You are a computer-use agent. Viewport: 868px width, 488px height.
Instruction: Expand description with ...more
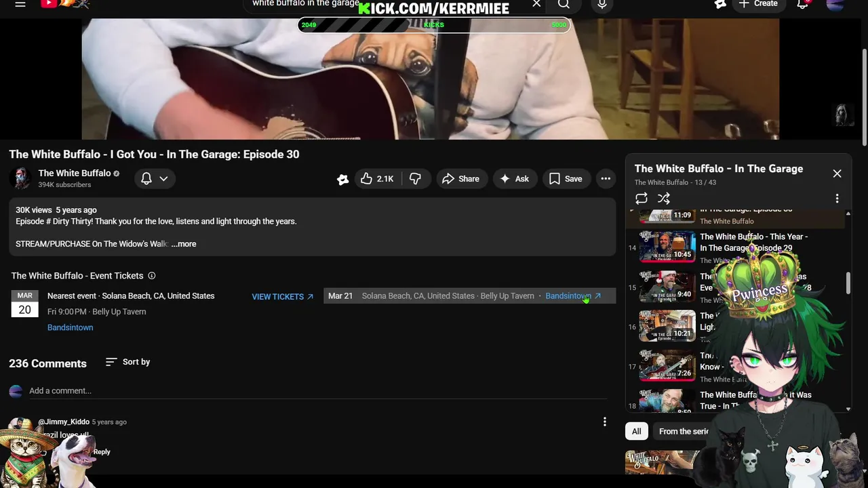[184, 244]
